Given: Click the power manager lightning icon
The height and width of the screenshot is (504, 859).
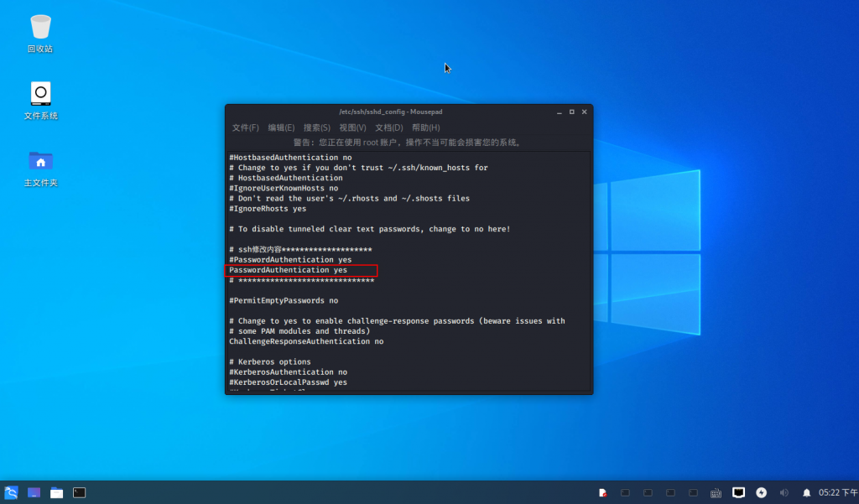Looking at the screenshot, I should point(762,492).
